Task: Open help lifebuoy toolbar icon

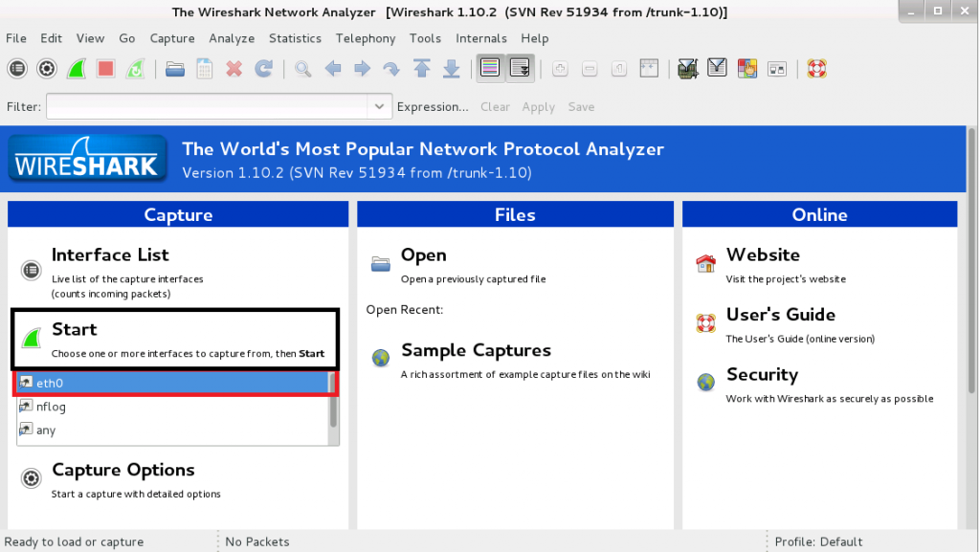Action: point(817,68)
